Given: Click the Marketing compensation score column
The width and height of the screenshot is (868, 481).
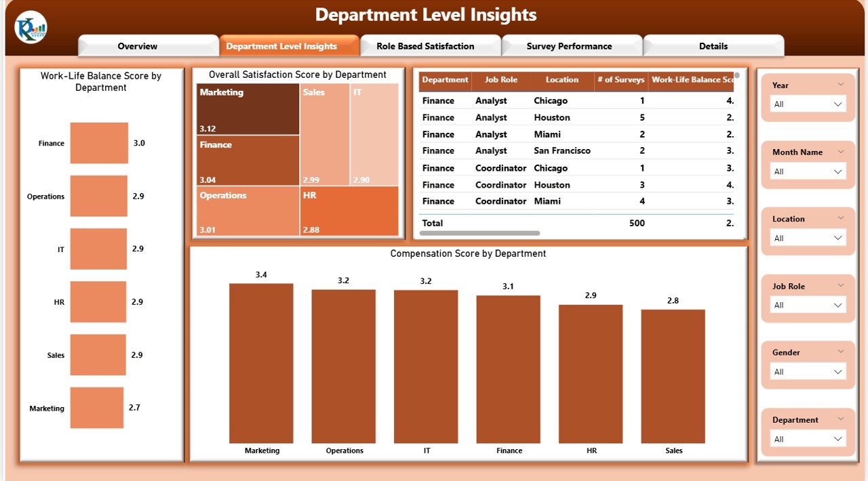Looking at the screenshot, I should pos(261,363).
